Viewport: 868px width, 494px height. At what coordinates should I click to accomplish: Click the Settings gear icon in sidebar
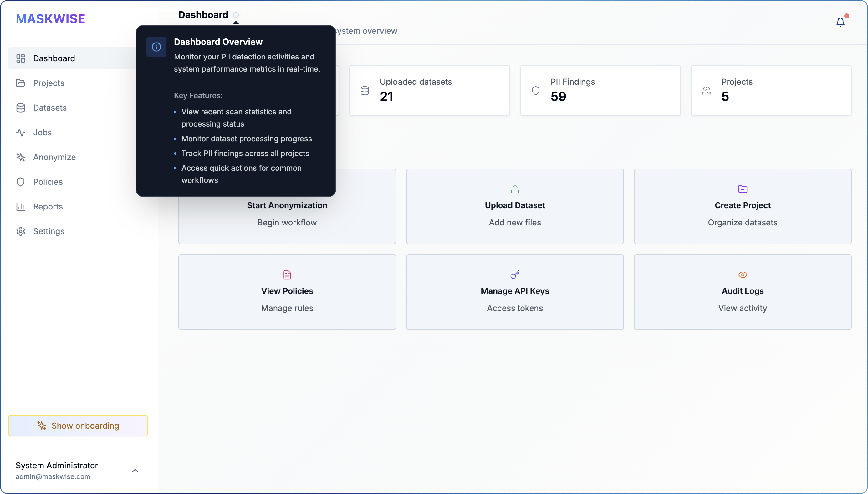tap(21, 231)
